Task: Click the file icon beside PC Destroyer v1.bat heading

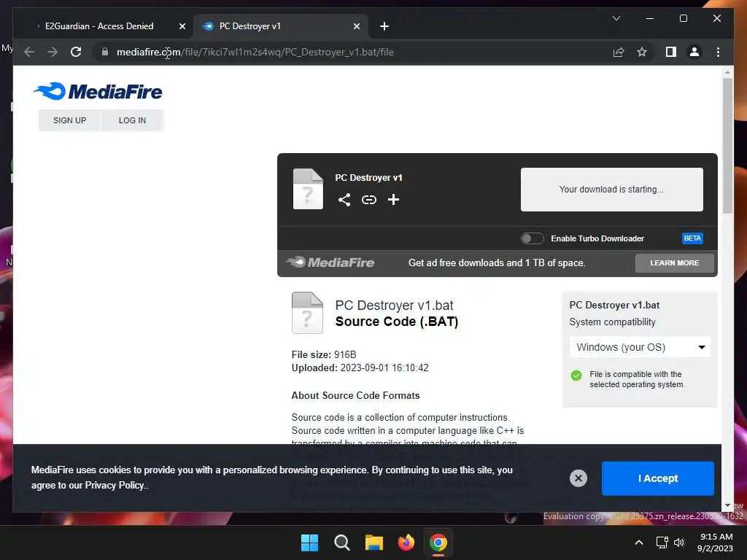Action: point(307,312)
